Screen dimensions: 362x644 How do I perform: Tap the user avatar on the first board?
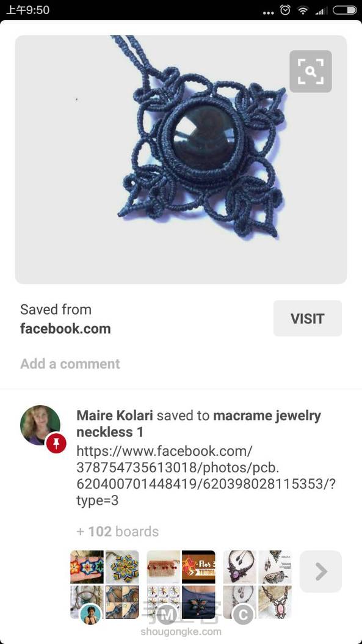coord(90,615)
